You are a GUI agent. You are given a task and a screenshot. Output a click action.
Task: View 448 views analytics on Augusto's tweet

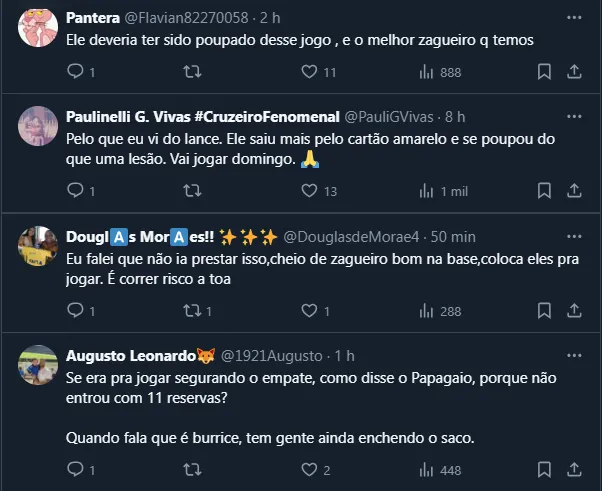pyautogui.click(x=439, y=470)
